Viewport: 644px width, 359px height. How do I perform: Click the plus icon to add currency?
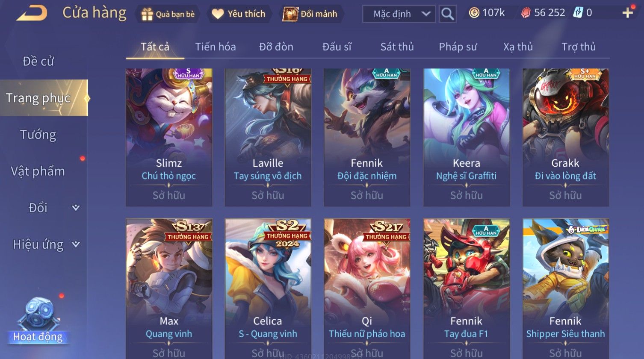[627, 13]
